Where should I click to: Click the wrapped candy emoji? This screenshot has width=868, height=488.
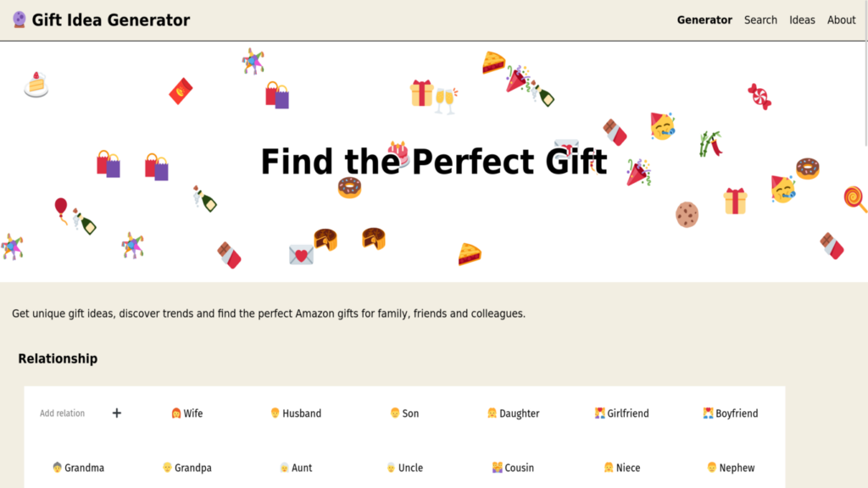[x=759, y=96]
